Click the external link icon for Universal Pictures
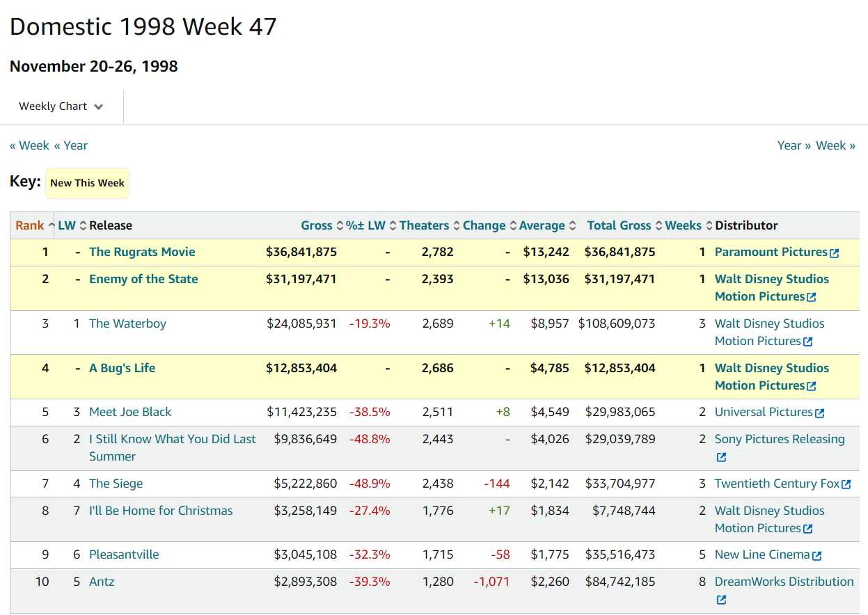 819,413
